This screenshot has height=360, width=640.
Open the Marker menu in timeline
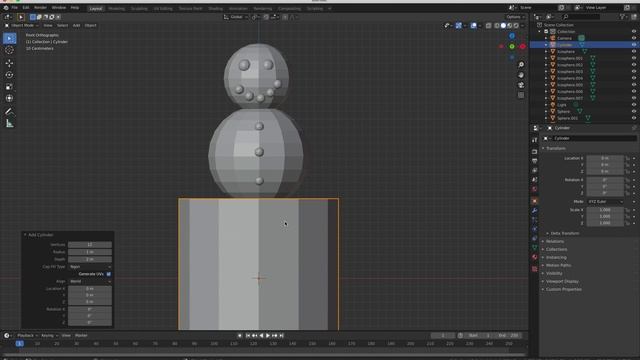81,336
